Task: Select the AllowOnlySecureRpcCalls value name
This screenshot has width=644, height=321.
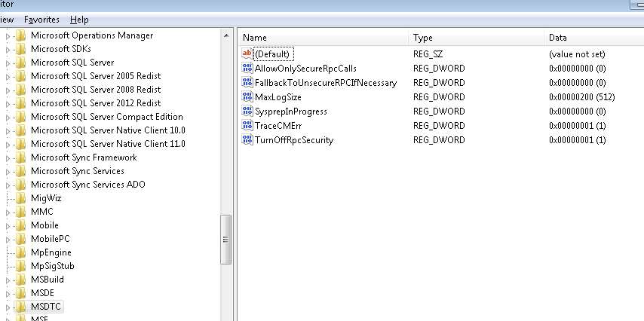Action: point(305,68)
